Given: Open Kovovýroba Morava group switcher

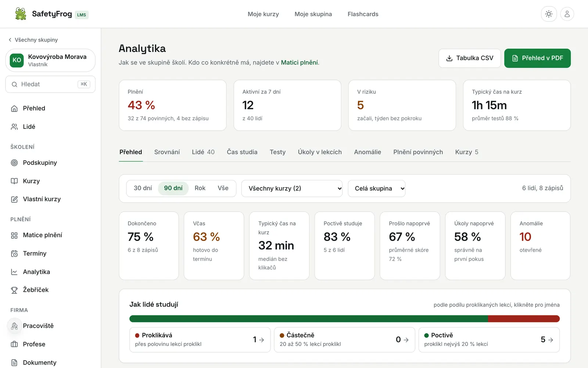Looking at the screenshot, I should 50,60.
